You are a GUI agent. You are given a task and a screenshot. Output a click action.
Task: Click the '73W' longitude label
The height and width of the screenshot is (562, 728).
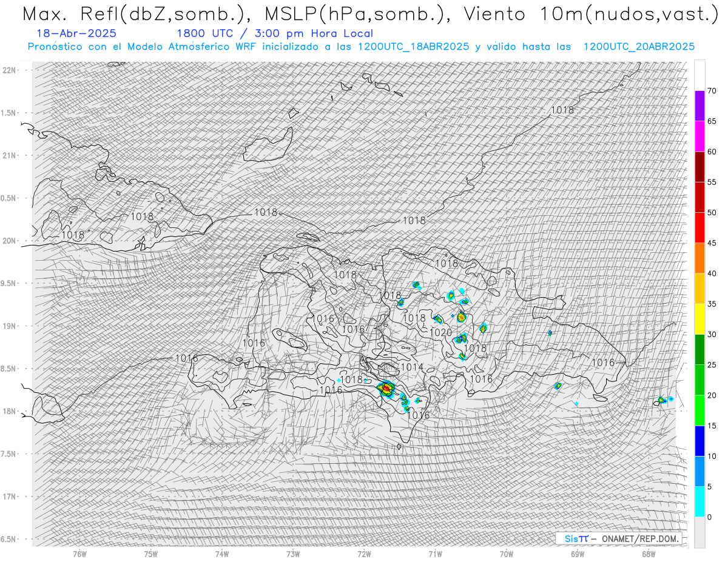click(293, 554)
